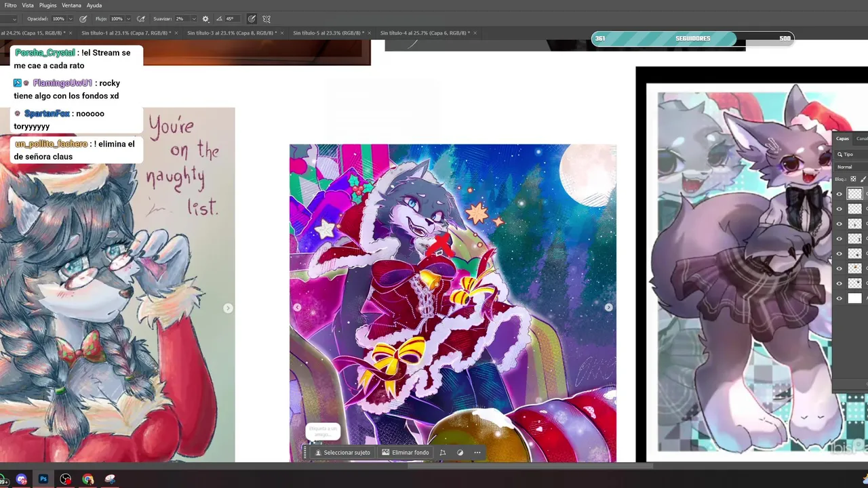This screenshot has width=868, height=488.
Task: Click the Eliminar fondo button
Action: click(x=406, y=453)
